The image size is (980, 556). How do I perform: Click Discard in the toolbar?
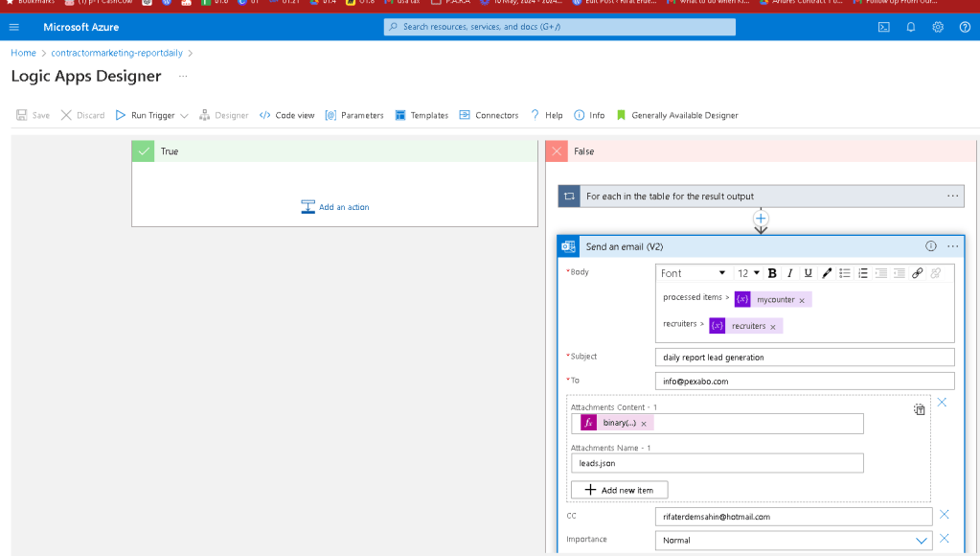82,115
